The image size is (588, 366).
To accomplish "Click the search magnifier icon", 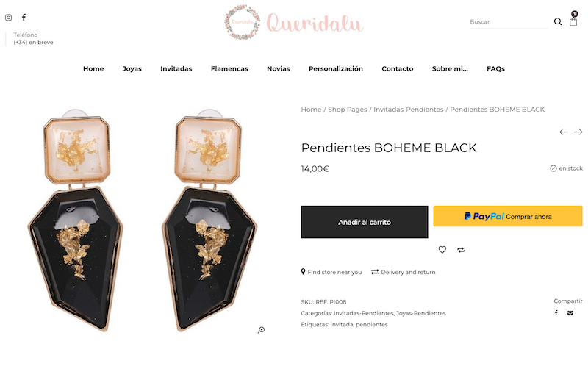I will 558,22.
